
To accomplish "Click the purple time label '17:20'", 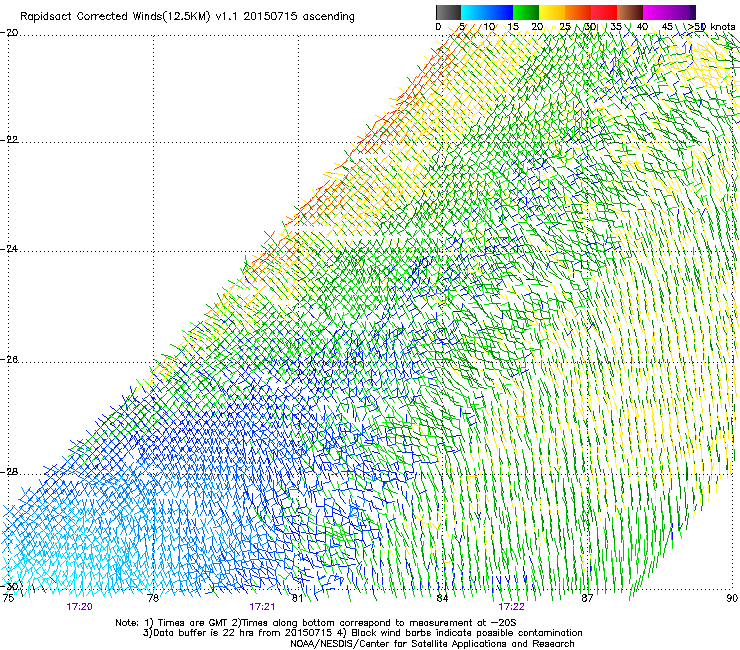I will (79, 607).
